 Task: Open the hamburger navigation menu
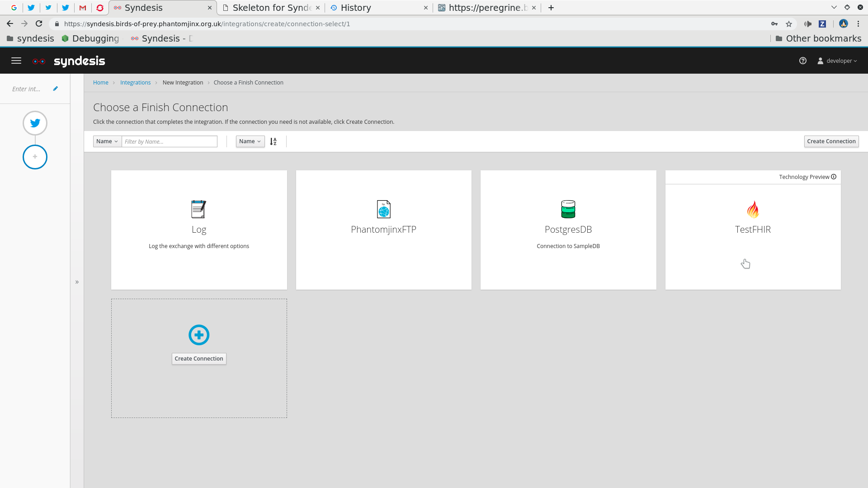[x=16, y=61]
